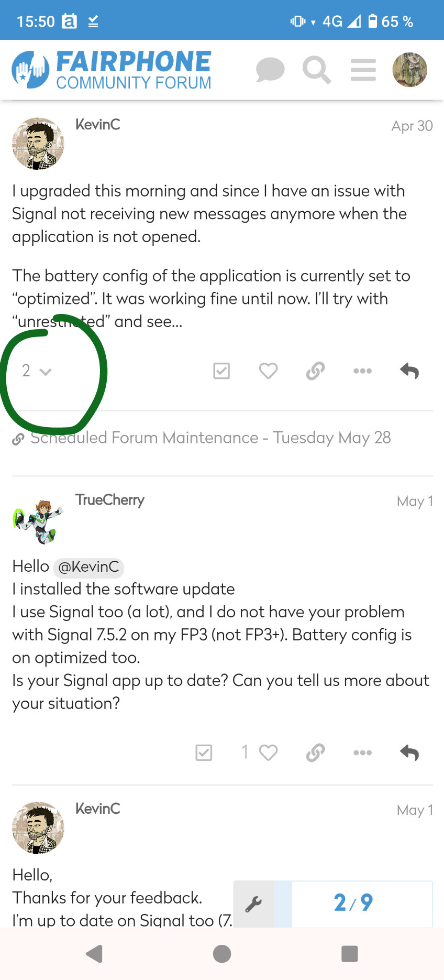Like KevinC's Apr 30 post
Image resolution: width=444 pixels, height=980 pixels.
268,371
